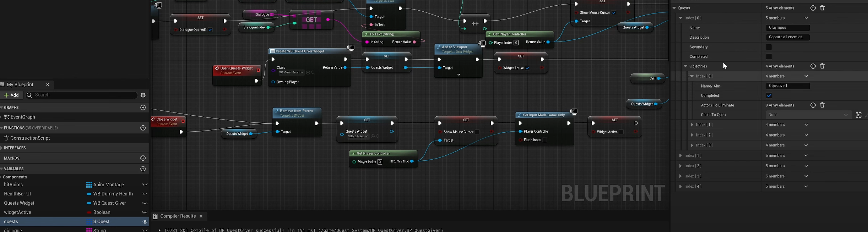
Task: Add a new graph with plus icon
Action: coord(143,107)
